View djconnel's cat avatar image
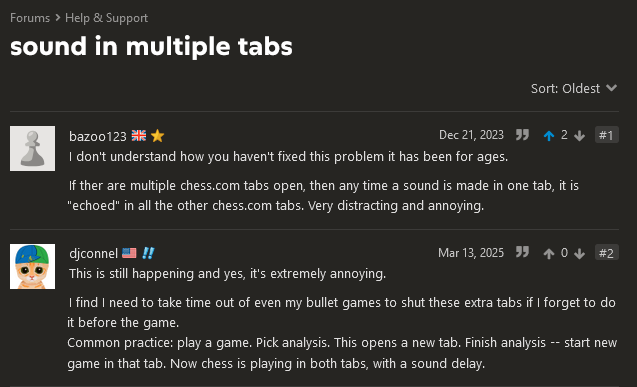 tap(32, 266)
